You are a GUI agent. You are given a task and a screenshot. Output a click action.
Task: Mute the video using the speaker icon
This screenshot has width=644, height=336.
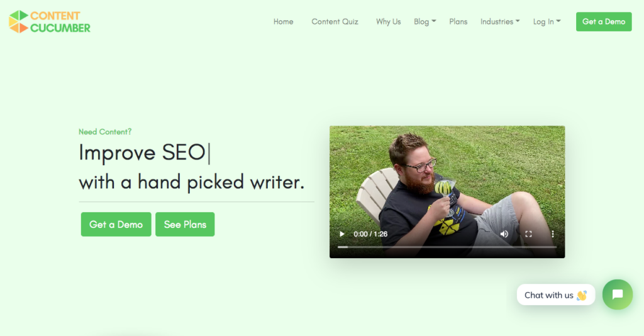point(504,234)
